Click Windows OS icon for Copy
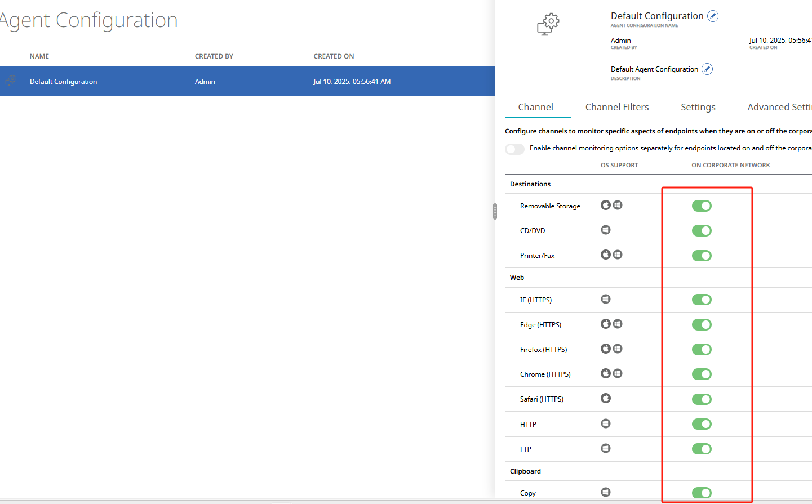 coord(606,492)
